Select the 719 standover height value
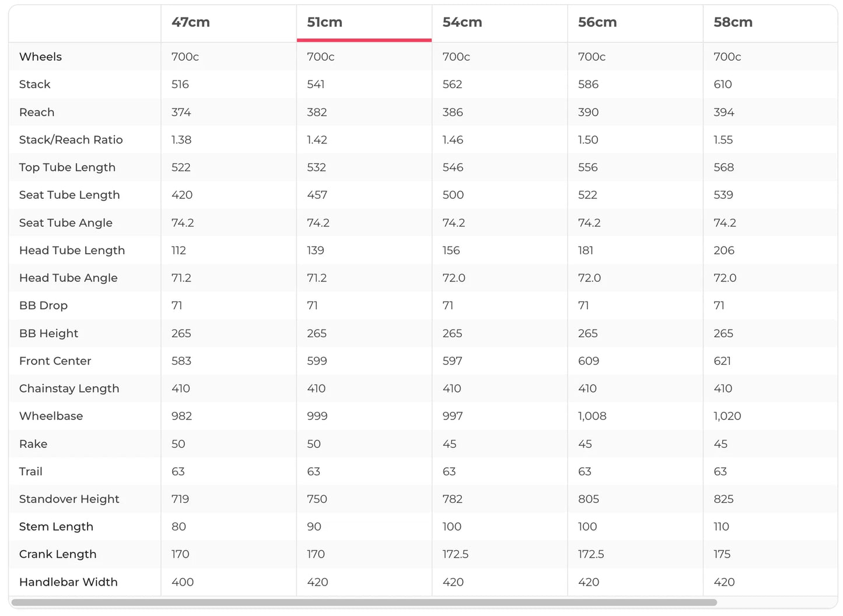 (x=180, y=499)
